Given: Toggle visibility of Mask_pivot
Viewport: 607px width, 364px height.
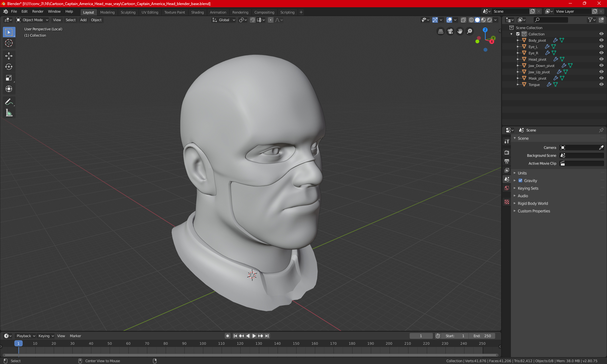Looking at the screenshot, I should pos(601,78).
